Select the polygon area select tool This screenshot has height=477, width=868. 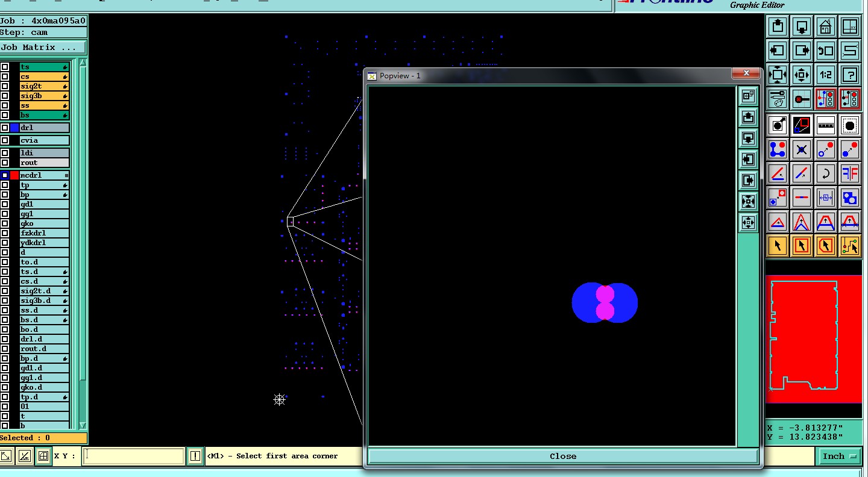pyautogui.click(x=826, y=246)
